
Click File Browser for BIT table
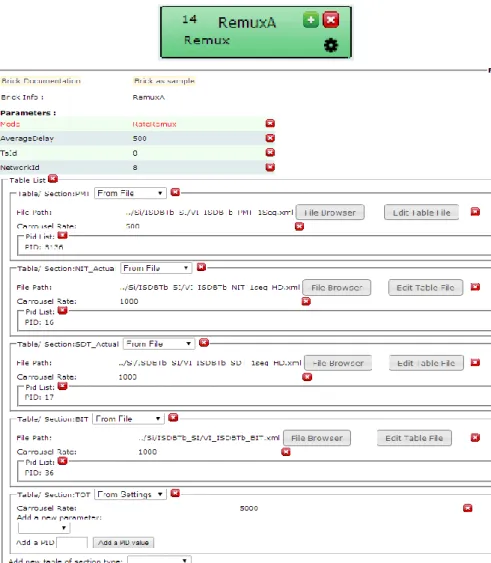317,438
